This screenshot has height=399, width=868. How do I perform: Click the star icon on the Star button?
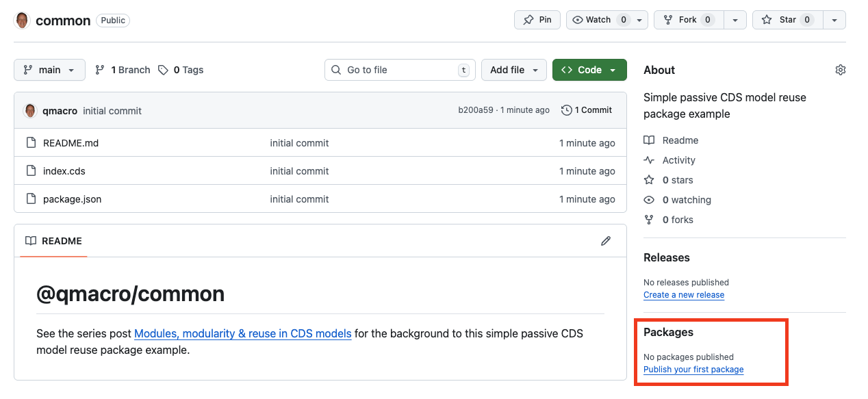(767, 19)
